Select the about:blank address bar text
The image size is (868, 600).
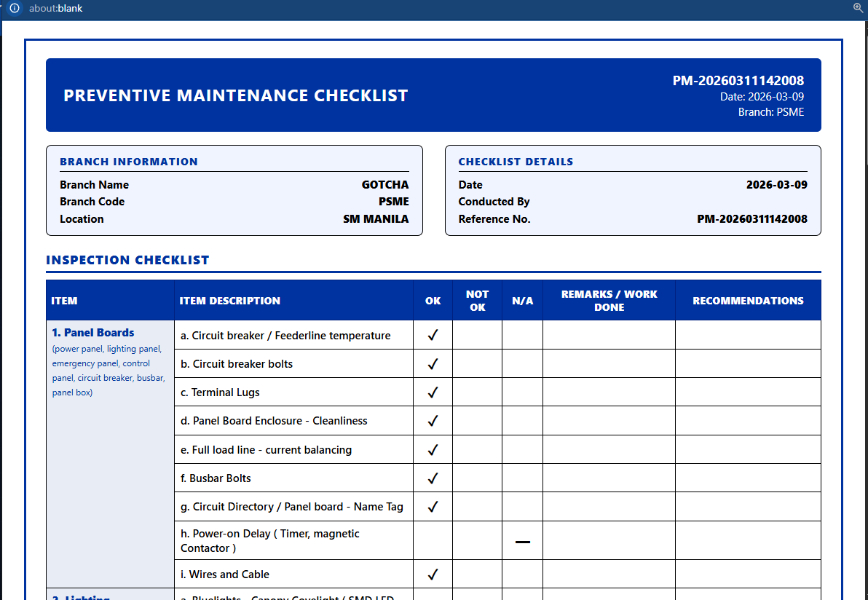point(55,8)
